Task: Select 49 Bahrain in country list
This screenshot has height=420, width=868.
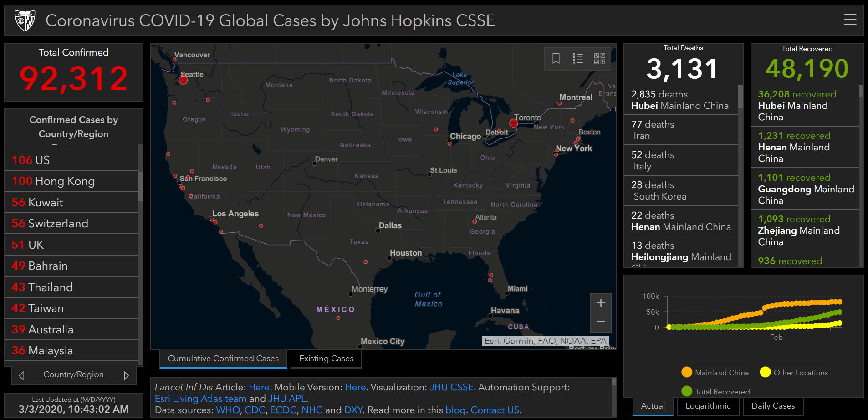Action: pos(71,266)
